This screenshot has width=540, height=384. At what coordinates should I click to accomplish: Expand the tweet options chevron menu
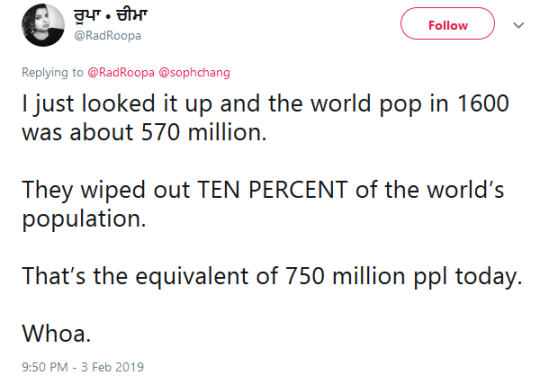518,25
